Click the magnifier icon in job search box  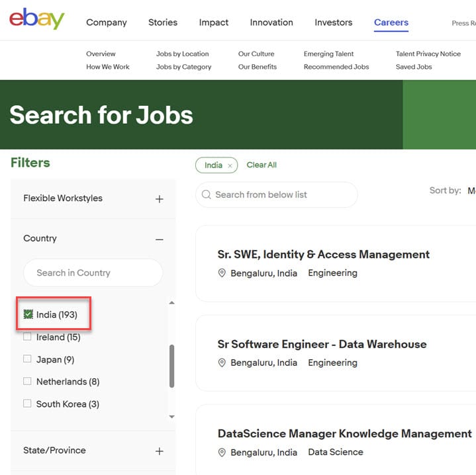click(207, 194)
